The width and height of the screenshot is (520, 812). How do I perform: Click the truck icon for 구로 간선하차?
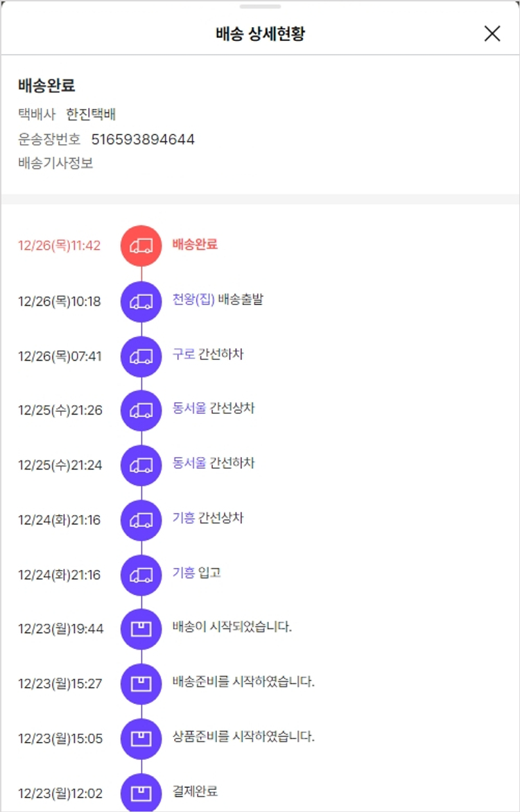coord(141,356)
